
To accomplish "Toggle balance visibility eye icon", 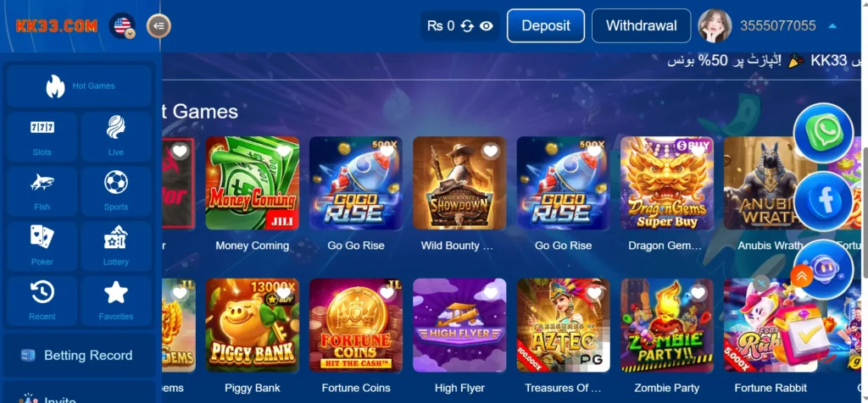I will [x=486, y=26].
